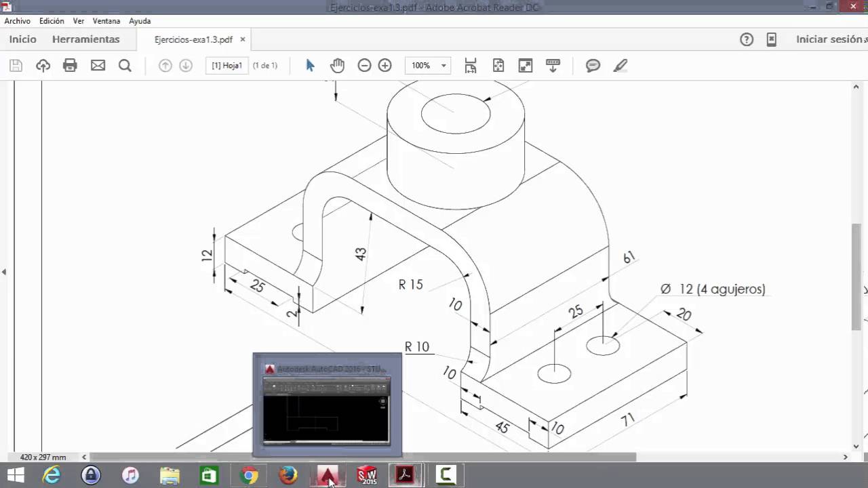
Task: Open the Ventana menu
Action: click(x=106, y=21)
